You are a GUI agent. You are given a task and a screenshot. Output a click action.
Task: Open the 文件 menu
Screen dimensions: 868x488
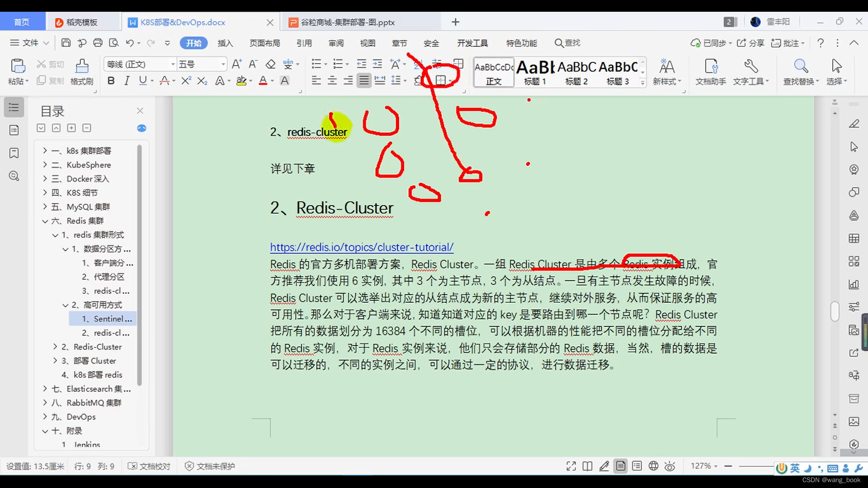pos(30,43)
